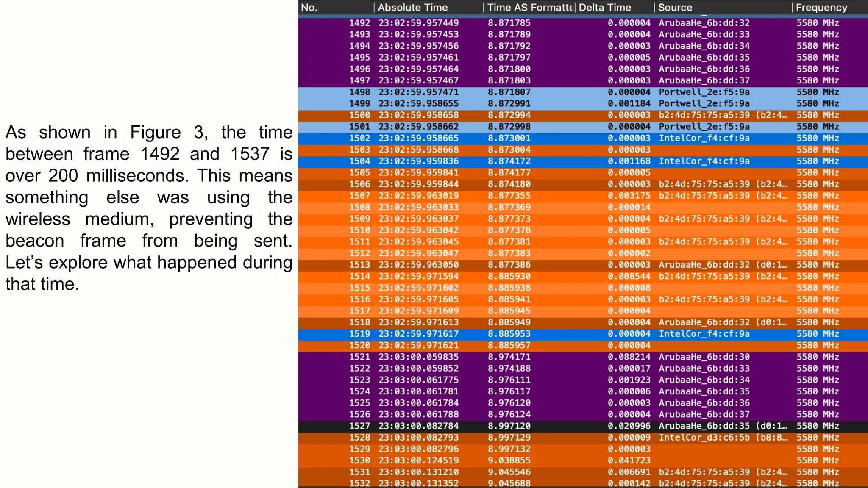Image resolution: width=868 pixels, height=488 pixels.
Task: Select the black packet 1527 row
Action: click(x=583, y=426)
